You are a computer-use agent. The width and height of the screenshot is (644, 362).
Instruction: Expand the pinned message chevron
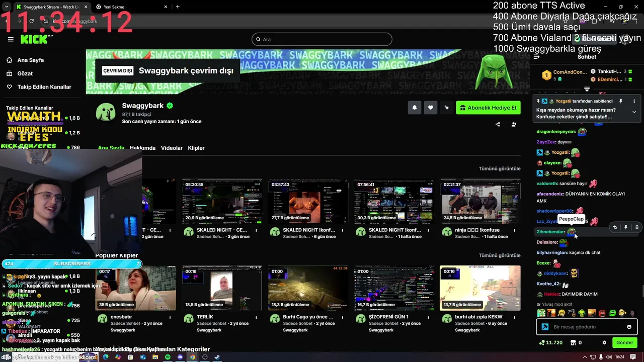(x=634, y=112)
